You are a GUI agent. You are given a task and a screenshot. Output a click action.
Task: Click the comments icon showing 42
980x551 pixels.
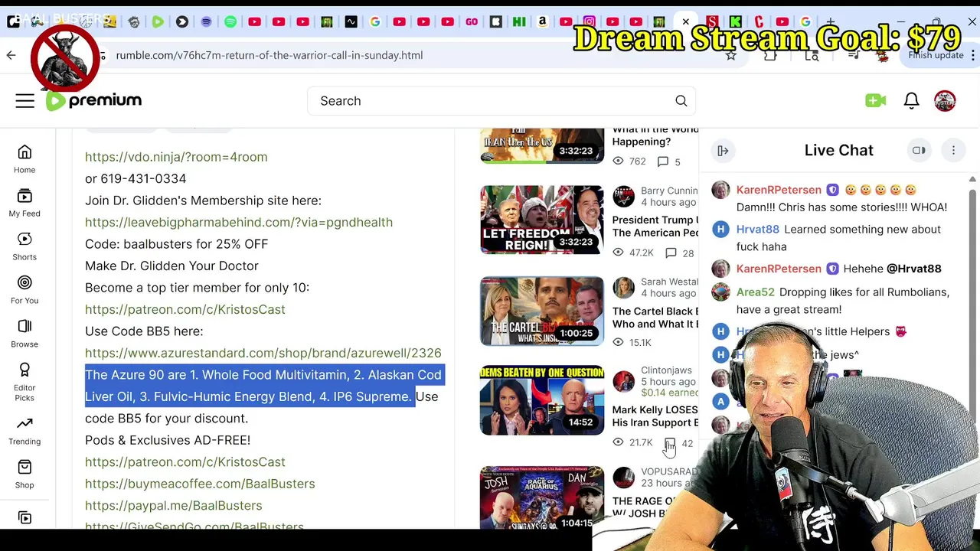click(671, 443)
